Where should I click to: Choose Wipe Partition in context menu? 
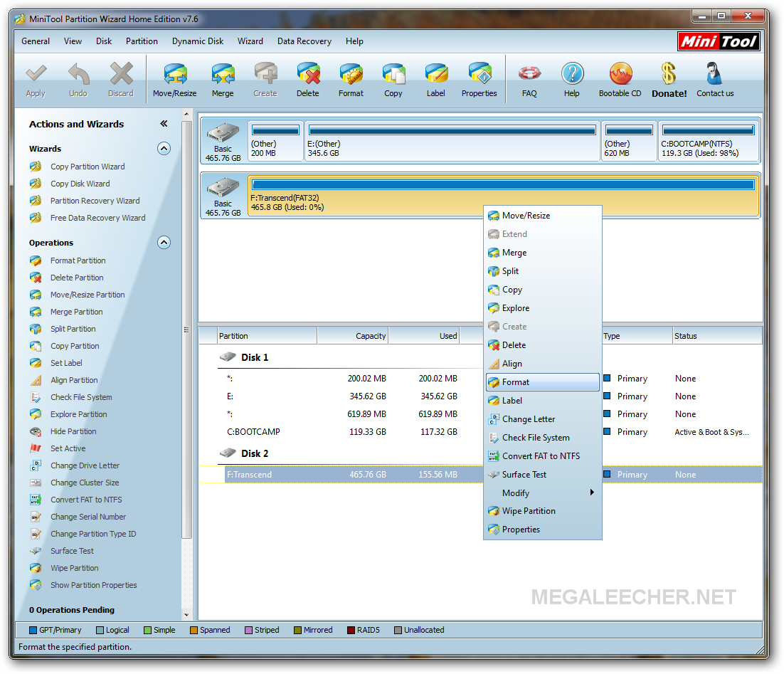[543, 511]
